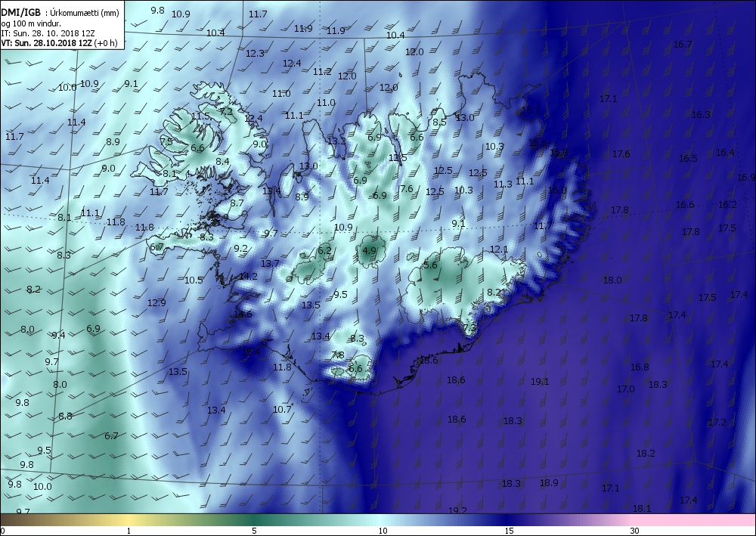Click the 14.6 value on the map
Viewport: 756px width, 536px height.
[x=243, y=314]
